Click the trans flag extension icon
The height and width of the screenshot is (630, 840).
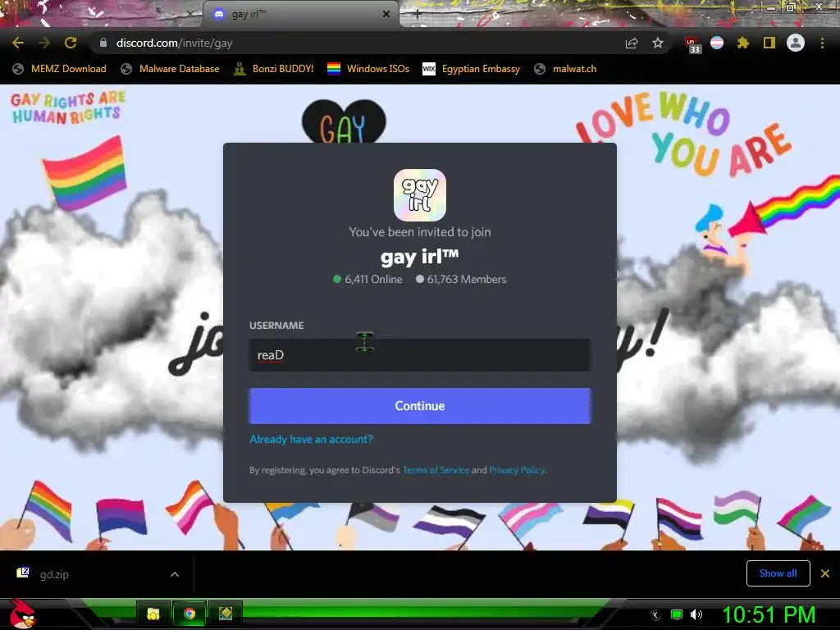tap(717, 43)
